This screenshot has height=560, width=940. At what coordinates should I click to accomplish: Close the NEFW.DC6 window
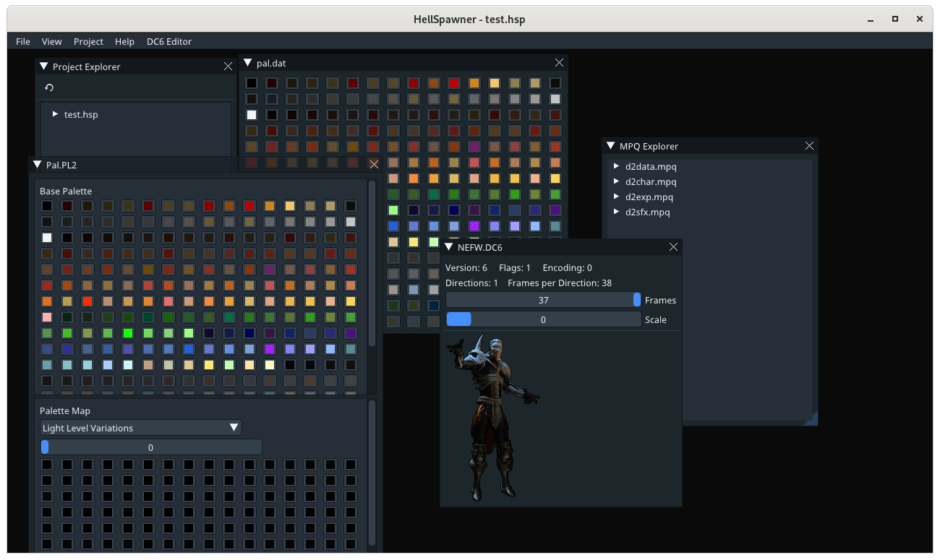673,247
